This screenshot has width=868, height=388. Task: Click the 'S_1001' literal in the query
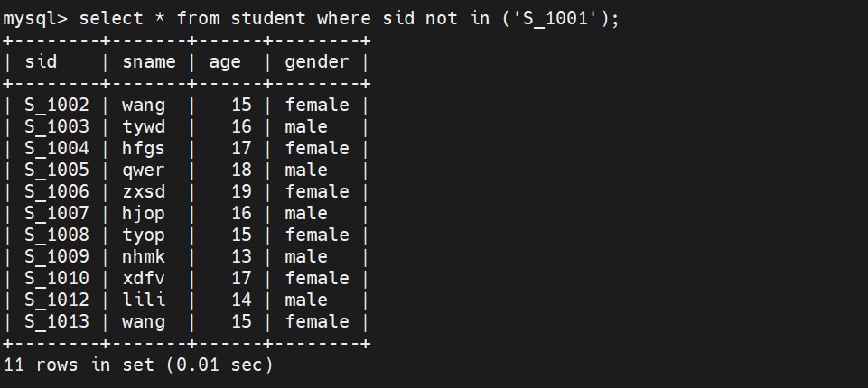[x=555, y=19]
